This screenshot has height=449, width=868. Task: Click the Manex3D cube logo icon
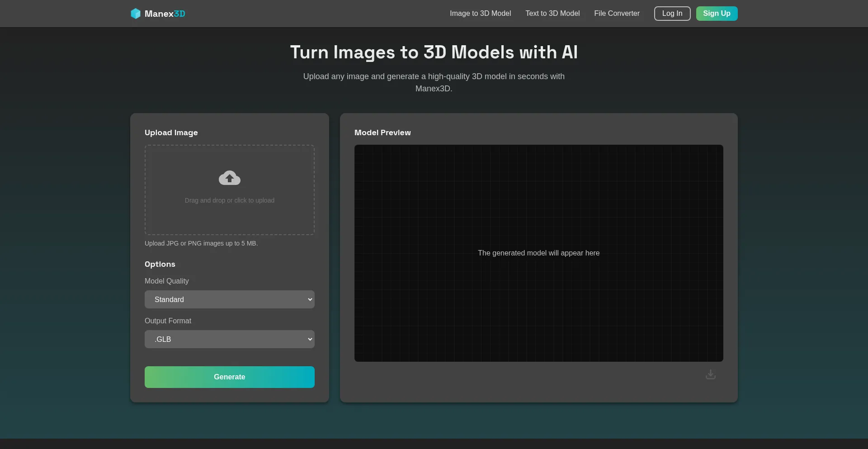[136, 14]
